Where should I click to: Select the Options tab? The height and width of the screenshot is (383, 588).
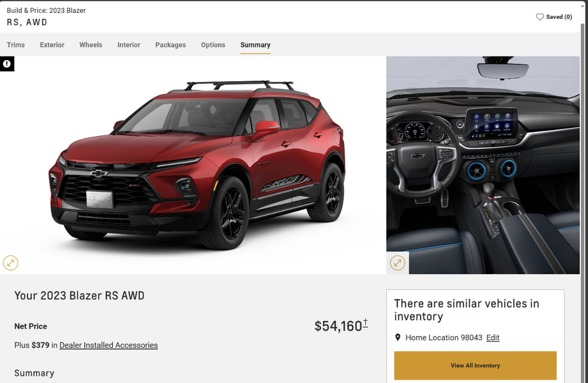(x=213, y=45)
